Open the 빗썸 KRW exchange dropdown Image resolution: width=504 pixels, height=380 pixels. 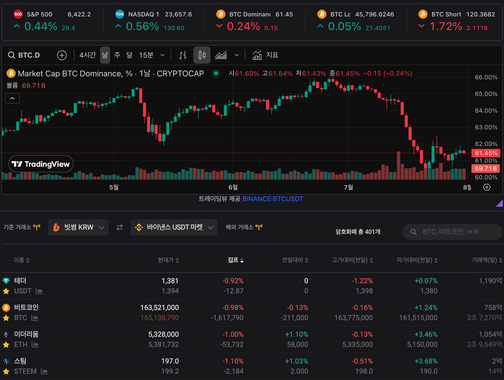pyautogui.click(x=78, y=227)
